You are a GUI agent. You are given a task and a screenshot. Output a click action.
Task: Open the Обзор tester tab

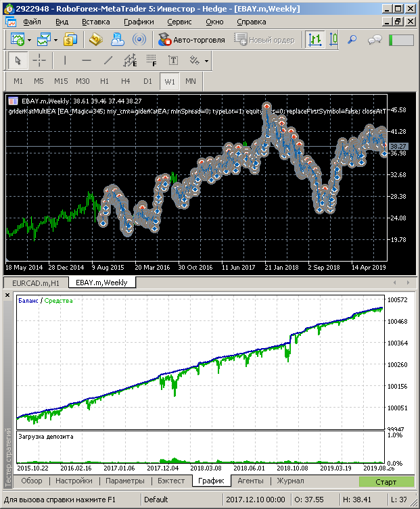pyautogui.click(x=32, y=481)
